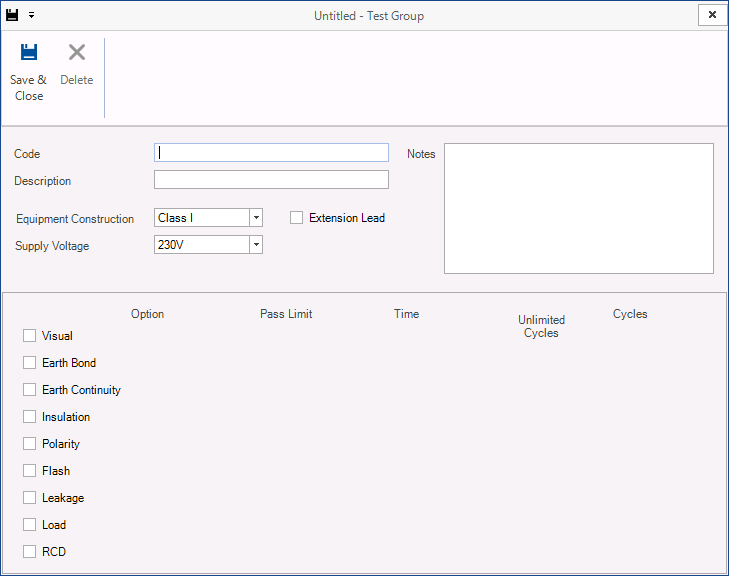This screenshot has width=729, height=576.
Task: Focus the Code input field
Action: coord(271,152)
